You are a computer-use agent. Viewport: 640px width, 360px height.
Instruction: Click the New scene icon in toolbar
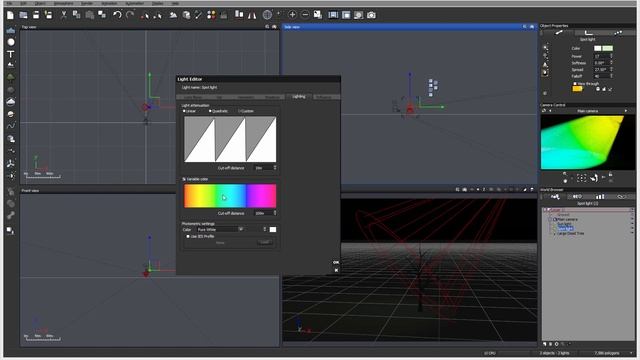click(10, 15)
